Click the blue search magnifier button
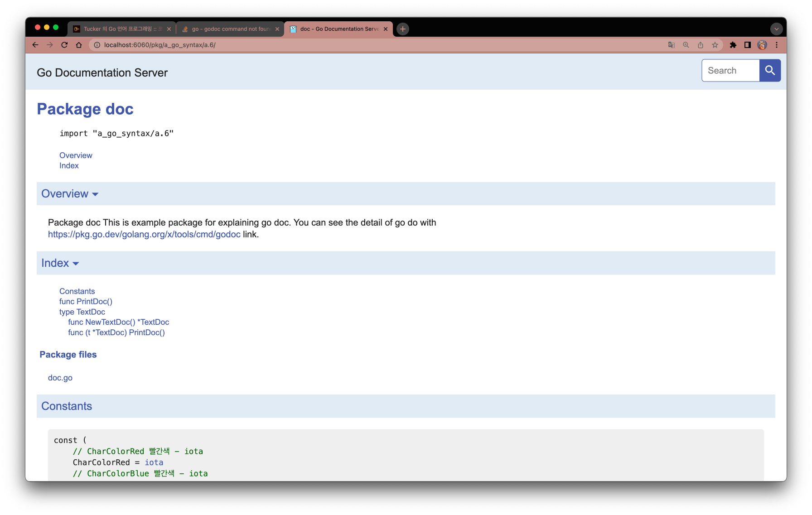The width and height of the screenshot is (812, 515). [770, 70]
